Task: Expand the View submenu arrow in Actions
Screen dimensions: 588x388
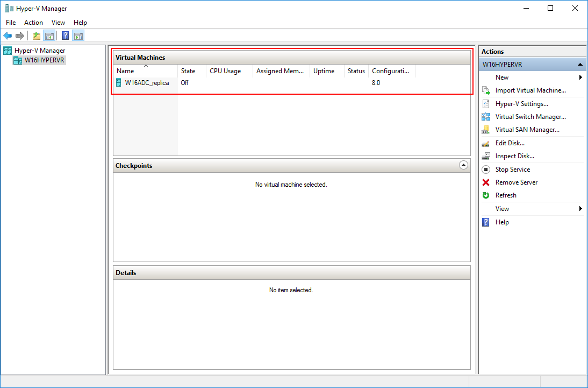Action: point(580,209)
